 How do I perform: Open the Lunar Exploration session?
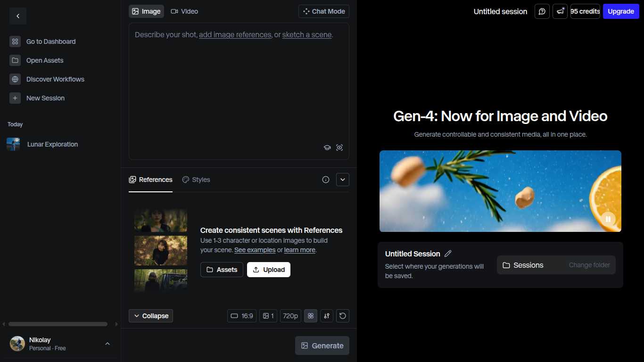(x=52, y=144)
